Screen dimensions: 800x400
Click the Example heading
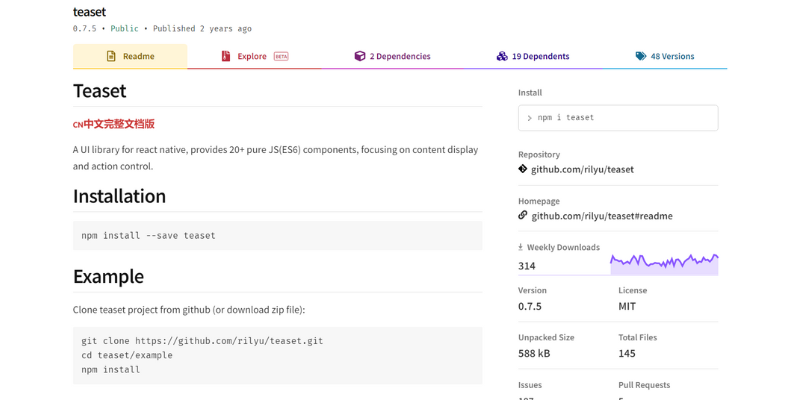coord(108,276)
